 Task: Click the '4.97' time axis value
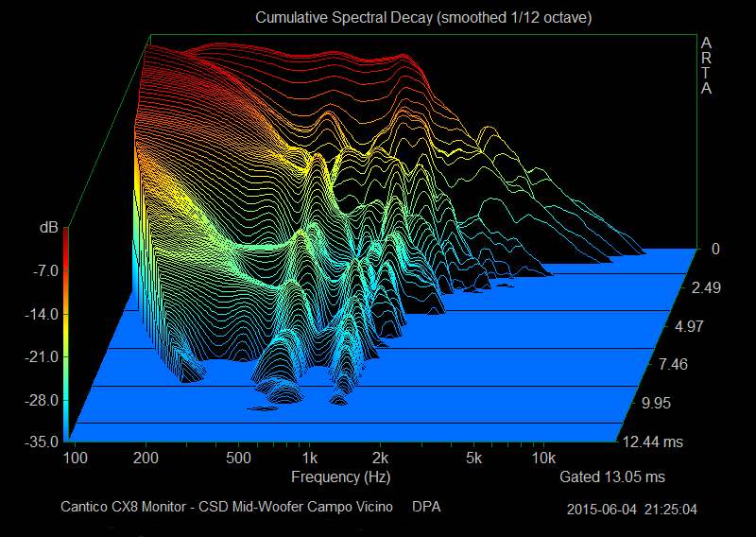coord(689,326)
